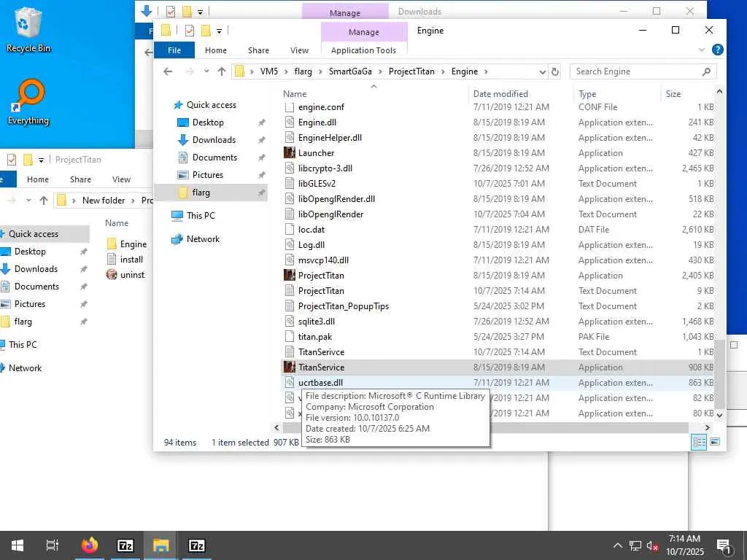Viewport: 747px width, 560px height.
Task: Open the View ribbon tab in Engine
Action: pyautogui.click(x=299, y=50)
